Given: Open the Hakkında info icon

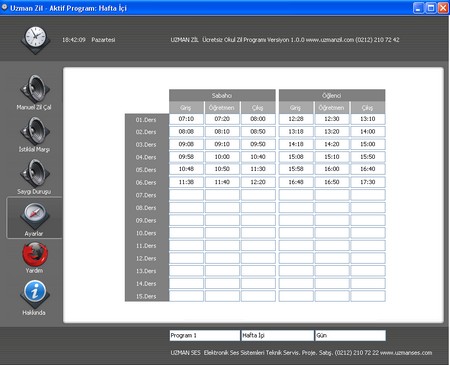Looking at the screenshot, I should [x=35, y=294].
